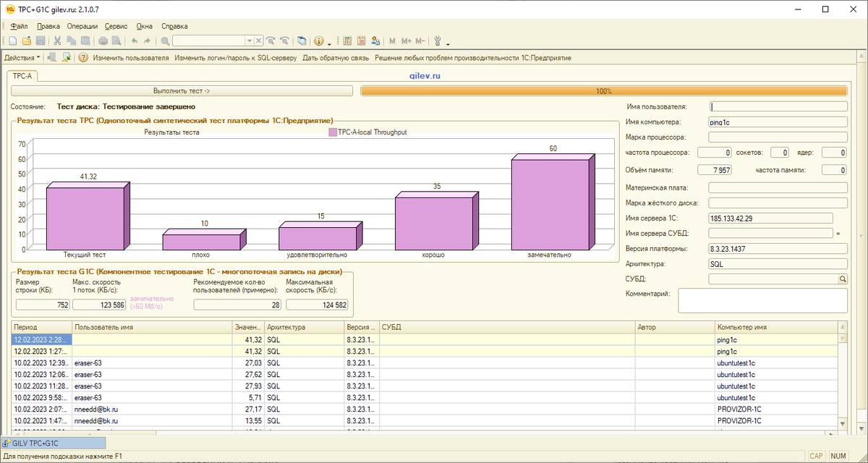The height and width of the screenshot is (463, 868).
Task: Click the green-arrow icon before Help
Action: click(x=67, y=58)
